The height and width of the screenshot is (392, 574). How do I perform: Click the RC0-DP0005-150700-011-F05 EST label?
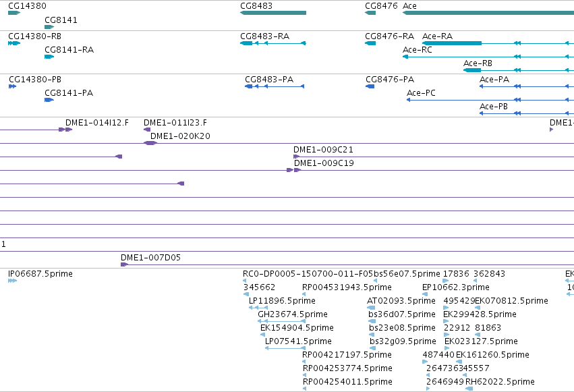point(308,274)
